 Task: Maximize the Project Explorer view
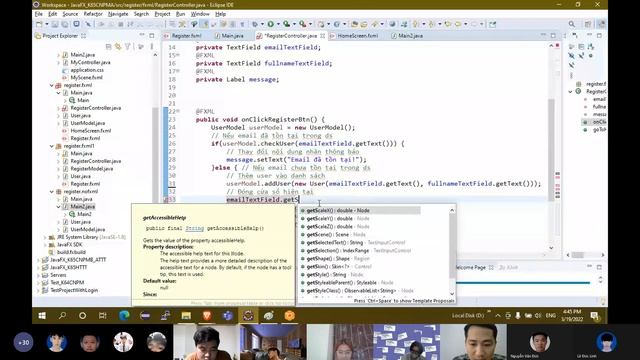tap(152, 36)
